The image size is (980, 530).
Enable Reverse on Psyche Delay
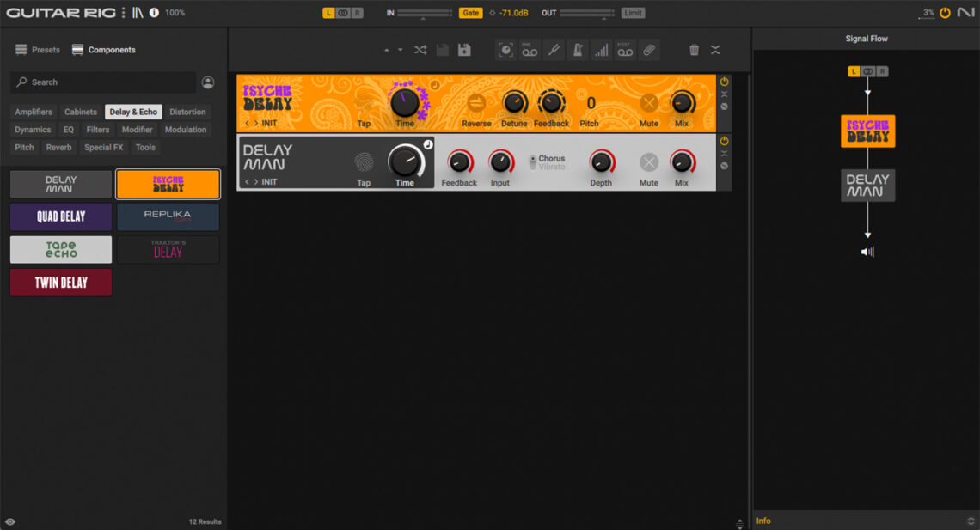click(475, 101)
